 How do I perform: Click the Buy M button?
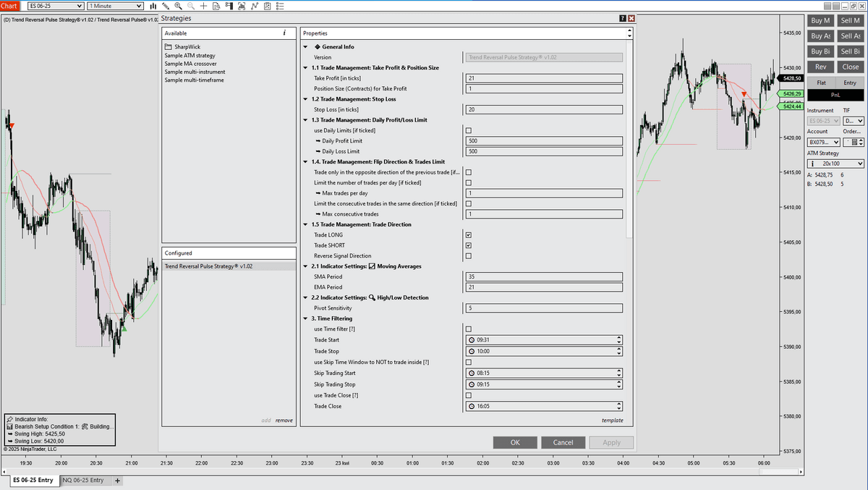[x=821, y=21]
